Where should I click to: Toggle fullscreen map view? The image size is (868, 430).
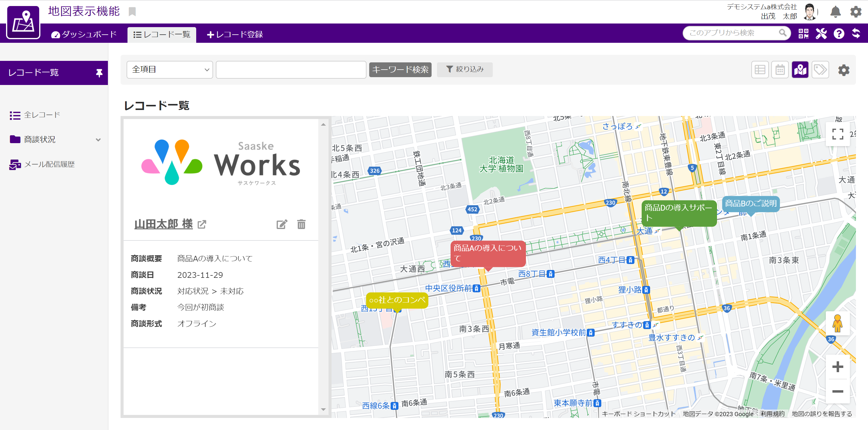[837, 134]
